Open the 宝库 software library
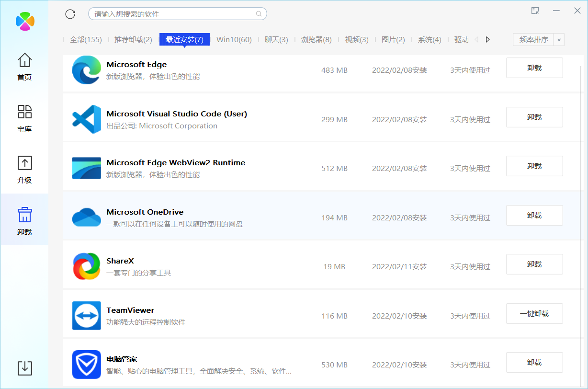 coord(24,118)
